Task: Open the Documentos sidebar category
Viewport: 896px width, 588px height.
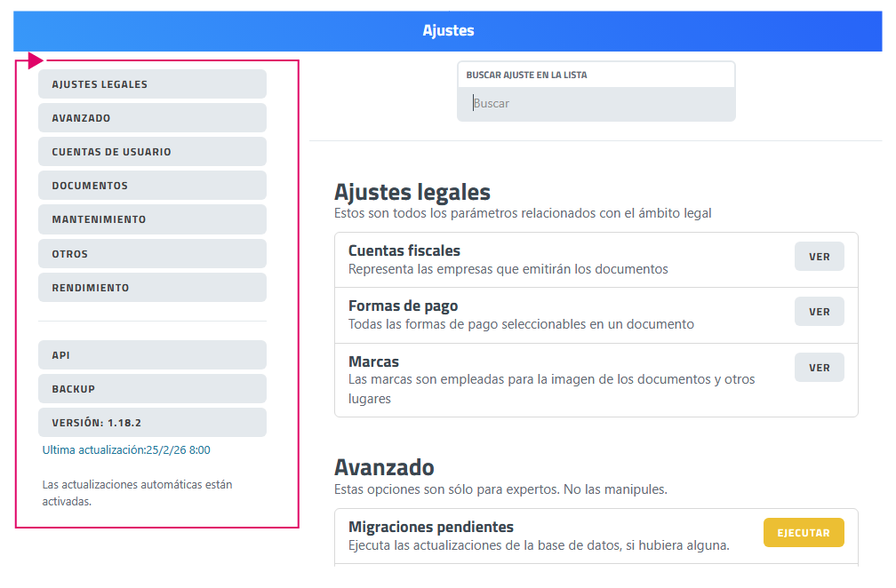Action: 152,186
